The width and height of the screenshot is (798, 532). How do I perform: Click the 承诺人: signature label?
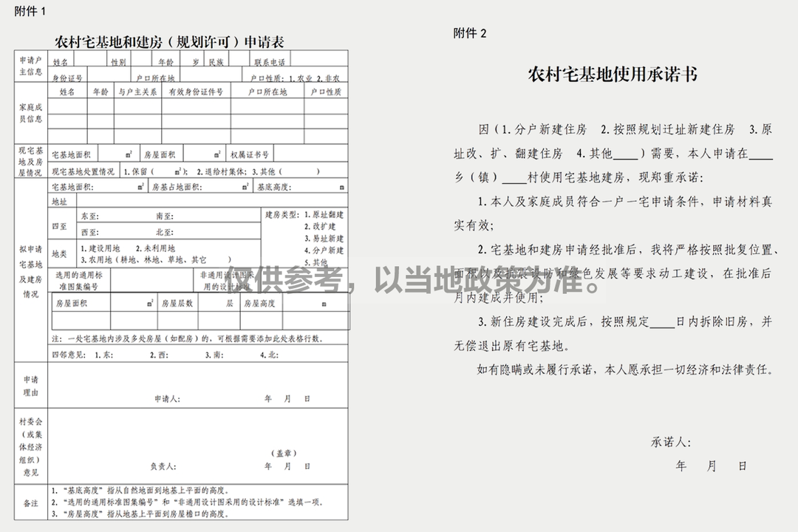click(x=671, y=442)
